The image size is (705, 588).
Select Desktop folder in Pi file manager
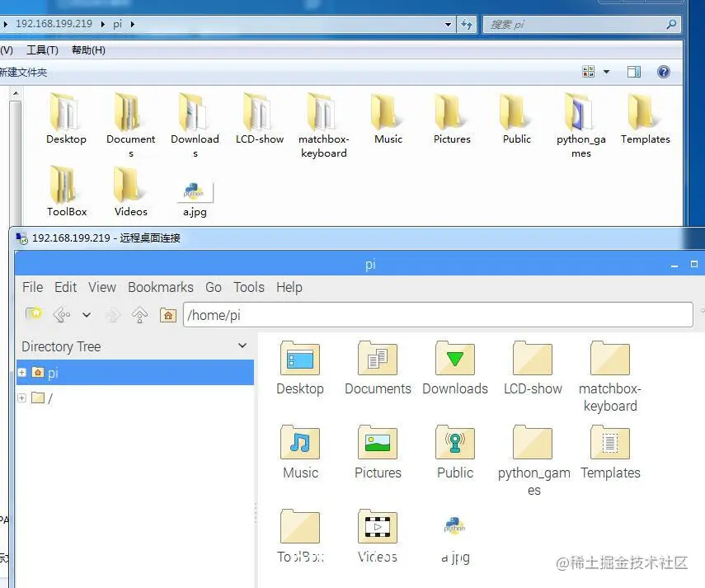pos(300,368)
